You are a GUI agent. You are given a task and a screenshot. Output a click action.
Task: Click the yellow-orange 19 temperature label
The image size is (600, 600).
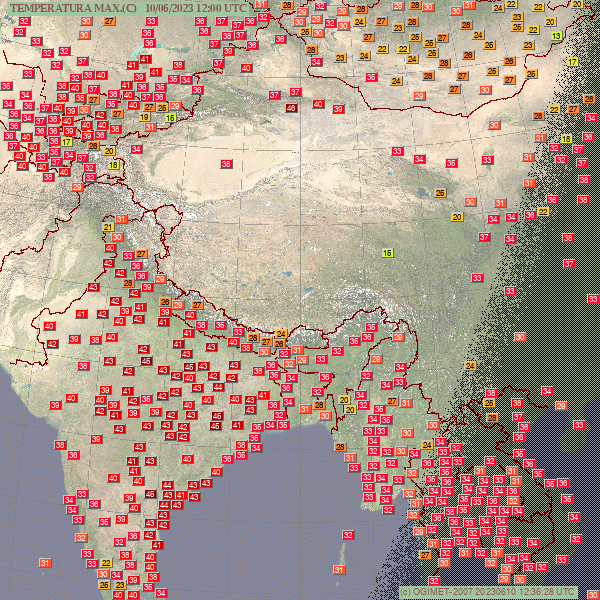click(x=144, y=117)
